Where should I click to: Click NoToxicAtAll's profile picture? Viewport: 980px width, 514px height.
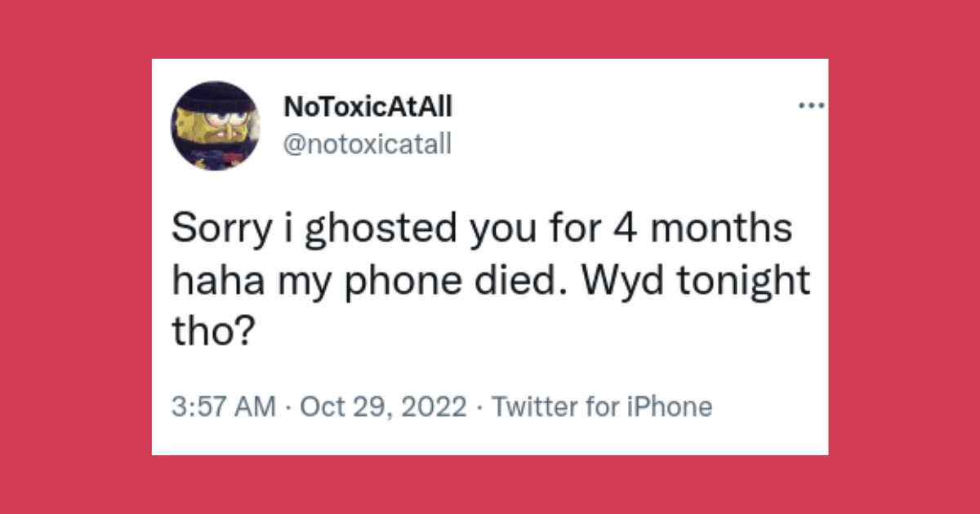click(216, 126)
